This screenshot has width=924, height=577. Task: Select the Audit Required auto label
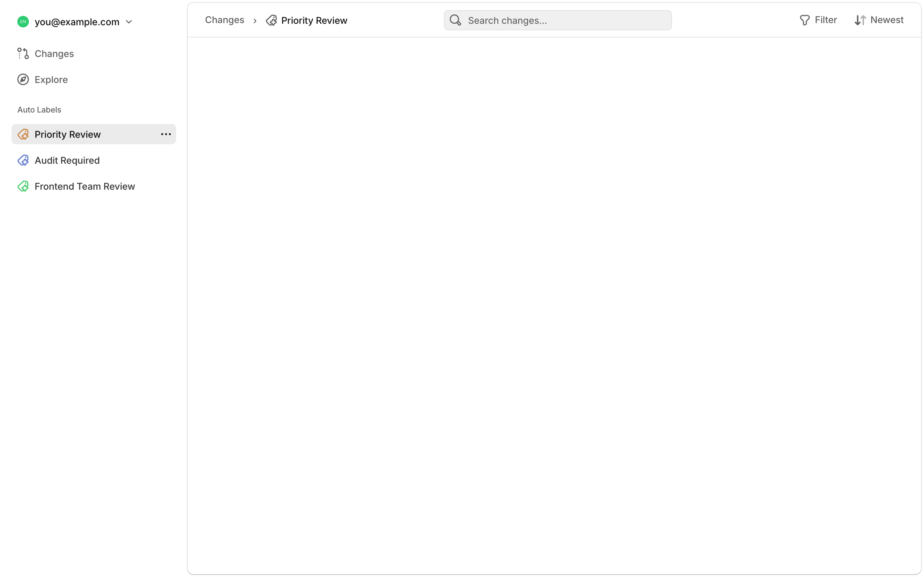coord(67,160)
